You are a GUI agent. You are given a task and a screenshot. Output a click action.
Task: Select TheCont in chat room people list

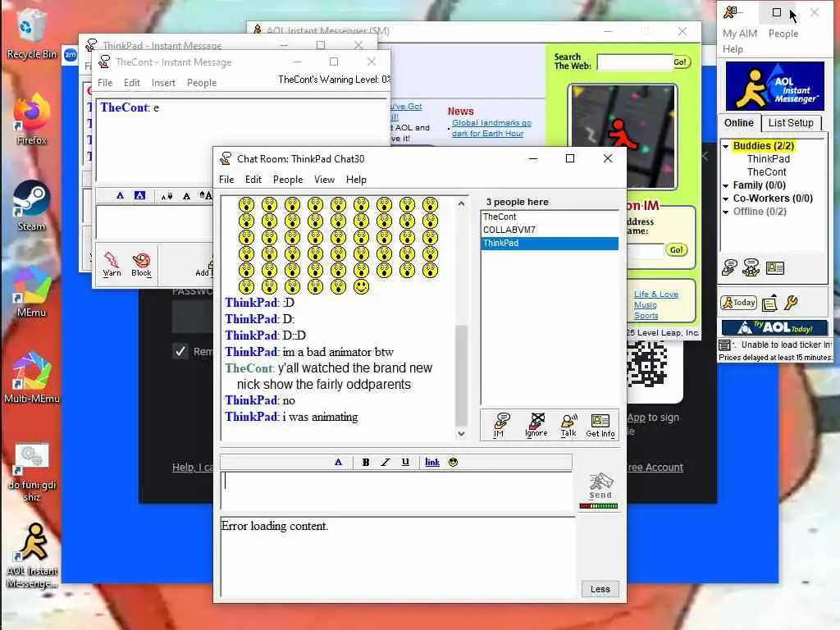coord(550,217)
